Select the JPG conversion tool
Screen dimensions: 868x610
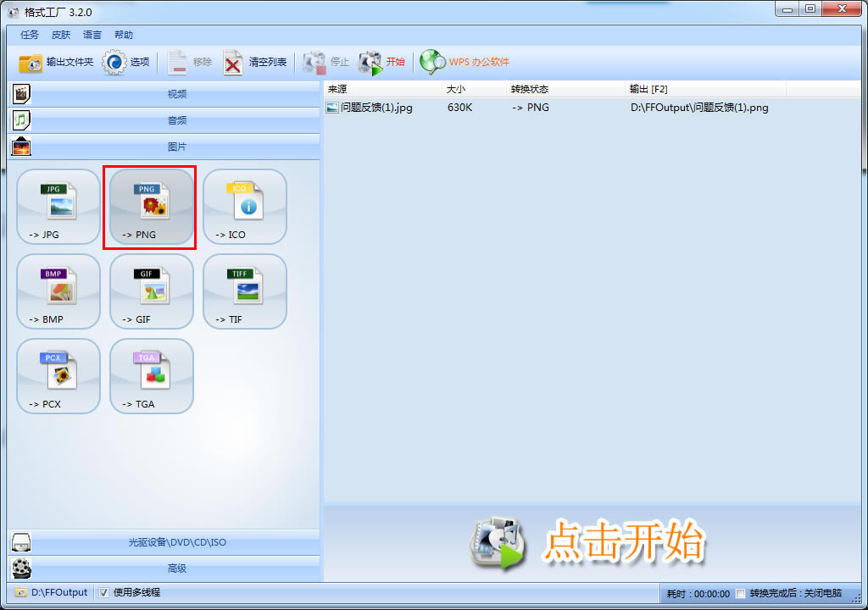(58, 207)
